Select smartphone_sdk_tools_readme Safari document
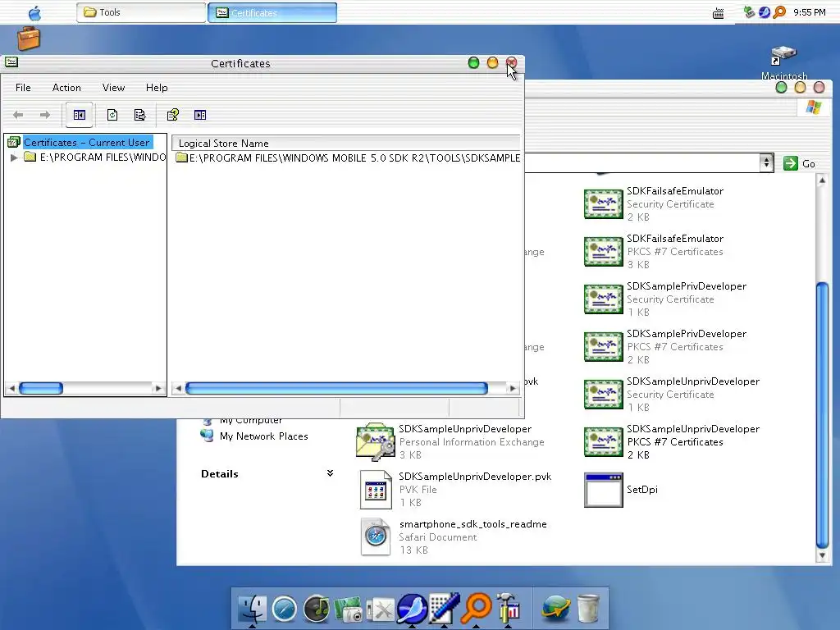The image size is (840, 630). pos(453,536)
